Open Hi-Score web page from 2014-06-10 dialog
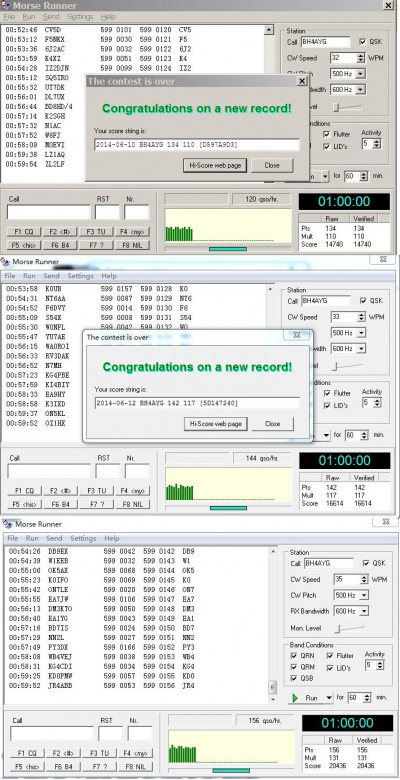 pos(215,165)
